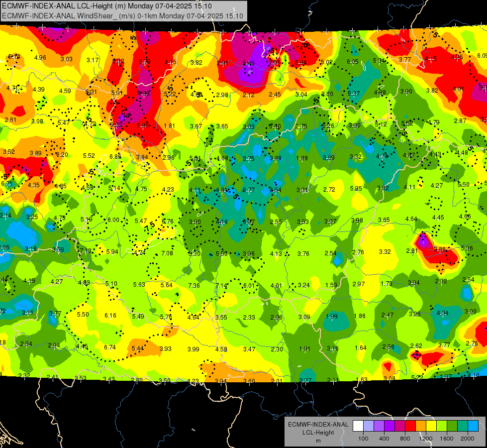
Task: Click the yellow legend swatch
Action: 431,426
